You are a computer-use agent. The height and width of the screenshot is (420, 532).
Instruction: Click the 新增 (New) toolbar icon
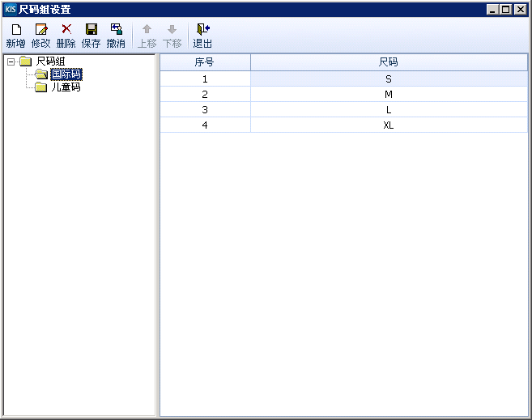pyautogui.click(x=15, y=30)
